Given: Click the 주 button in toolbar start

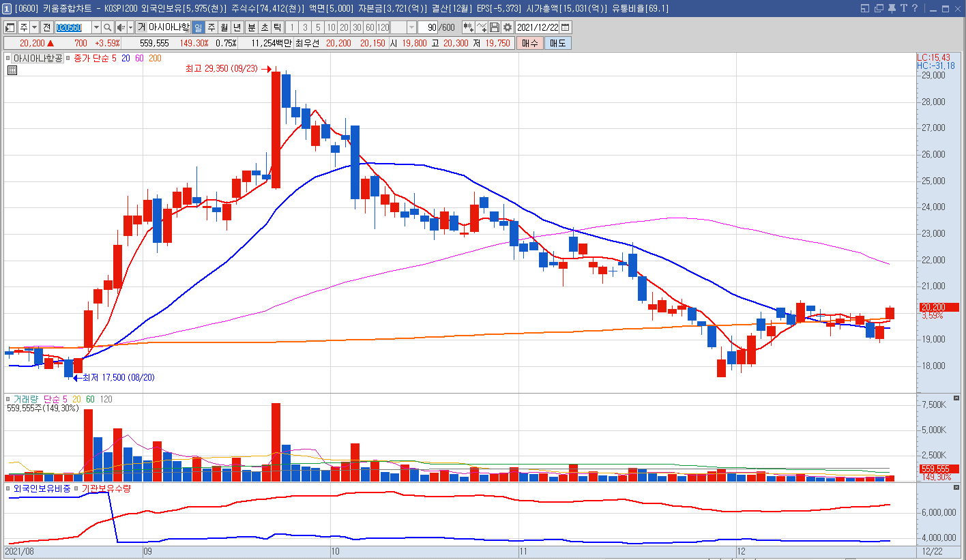Looking at the screenshot, I should [24, 27].
